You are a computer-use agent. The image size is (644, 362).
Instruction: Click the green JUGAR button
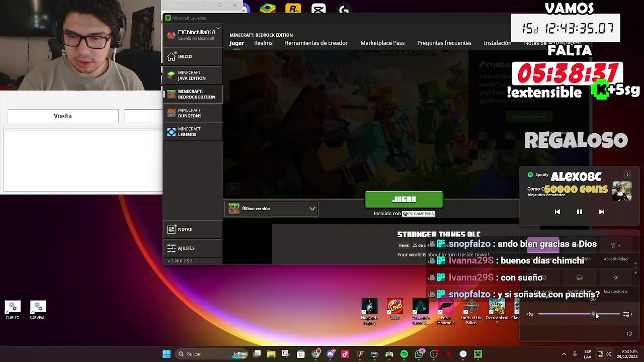pyautogui.click(x=404, y=200)
